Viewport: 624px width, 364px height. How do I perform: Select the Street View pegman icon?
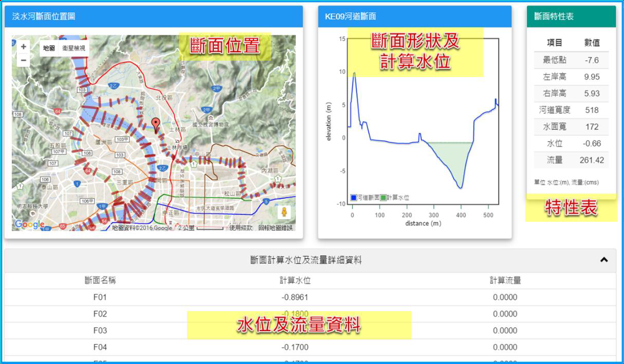tap(284, 212)
